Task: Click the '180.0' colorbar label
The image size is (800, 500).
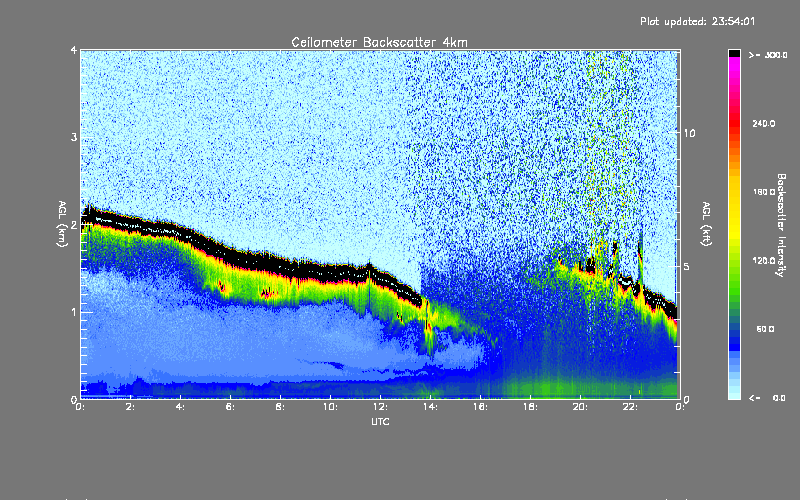Action: coord(764,192)
